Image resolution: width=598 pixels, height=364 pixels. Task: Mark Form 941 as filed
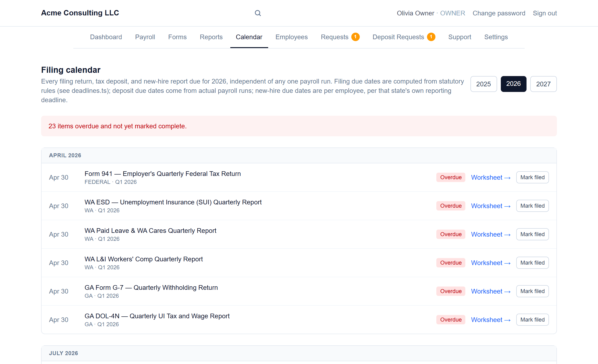point(532,177)
